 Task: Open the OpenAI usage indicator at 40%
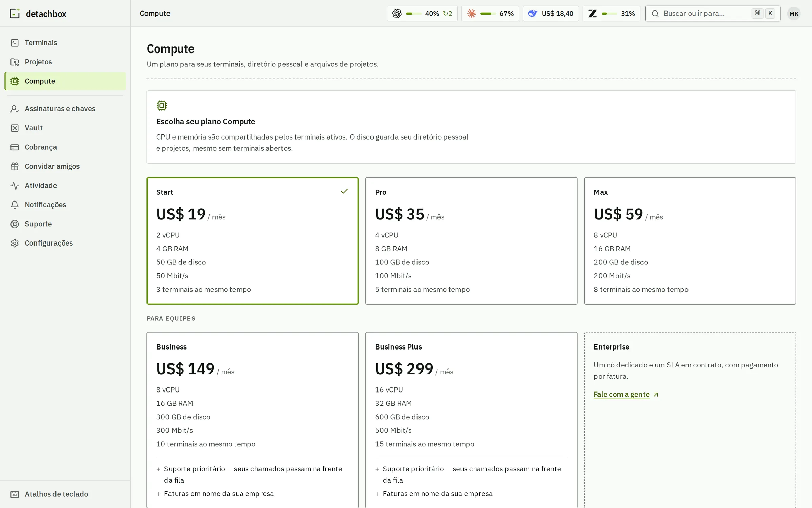pos(422,14)
